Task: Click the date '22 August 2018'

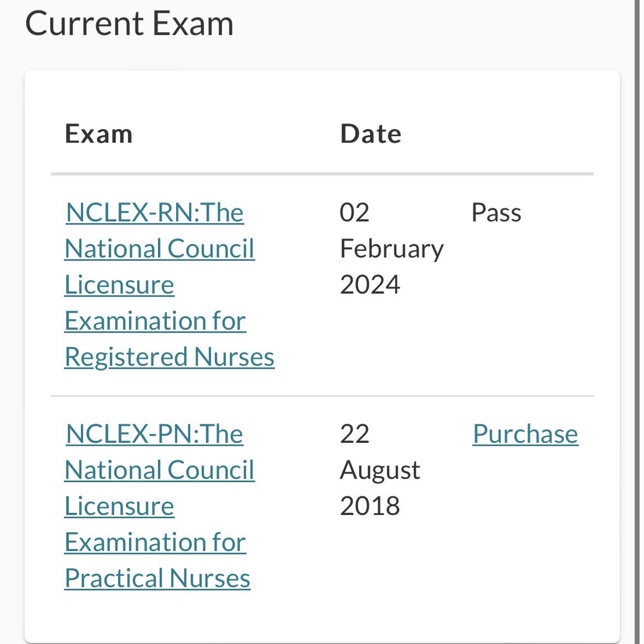Action: [x=380, y=469]
